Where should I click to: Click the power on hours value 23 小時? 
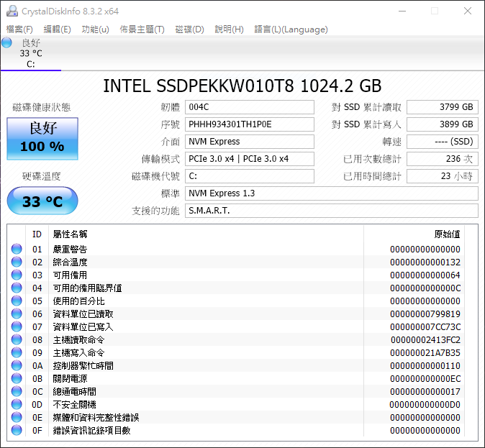(443, 176)
